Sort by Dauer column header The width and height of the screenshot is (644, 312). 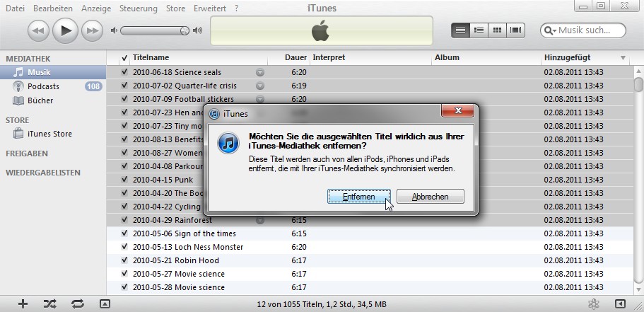point(289,57)
